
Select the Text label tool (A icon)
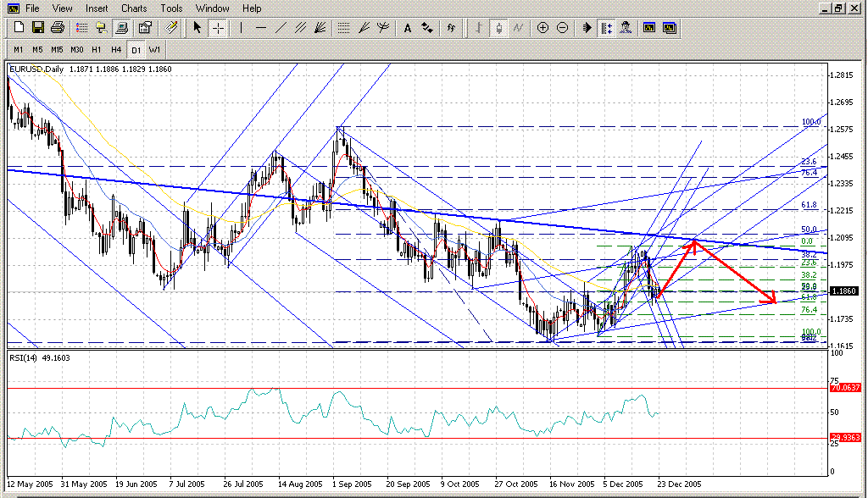(407, 28)
